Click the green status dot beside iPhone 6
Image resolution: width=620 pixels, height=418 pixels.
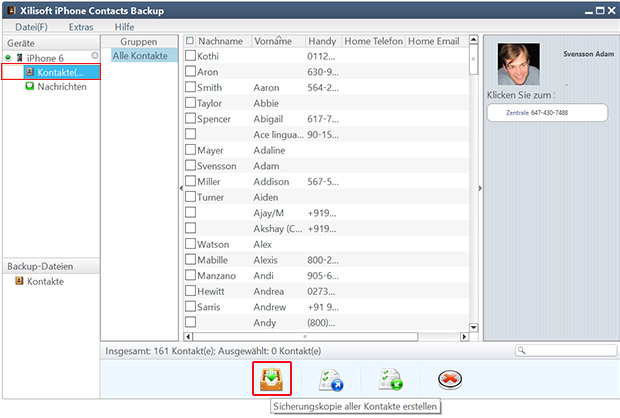(8, 58)
